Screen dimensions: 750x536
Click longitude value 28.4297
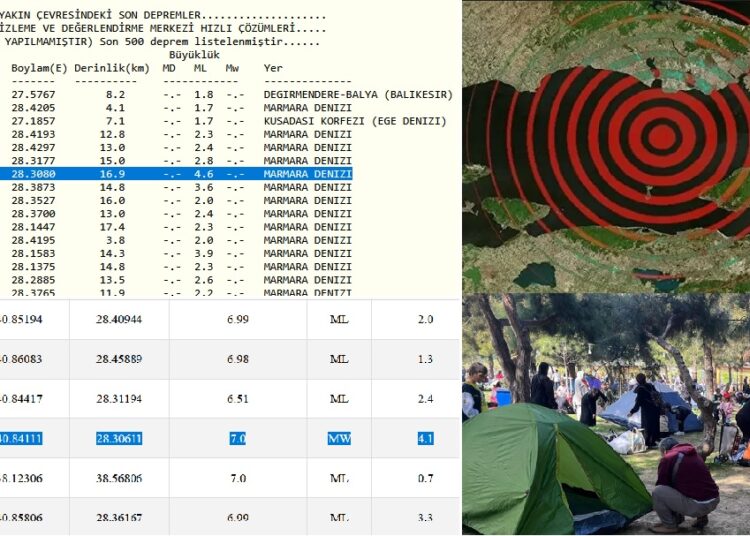[x=33, y=148]
